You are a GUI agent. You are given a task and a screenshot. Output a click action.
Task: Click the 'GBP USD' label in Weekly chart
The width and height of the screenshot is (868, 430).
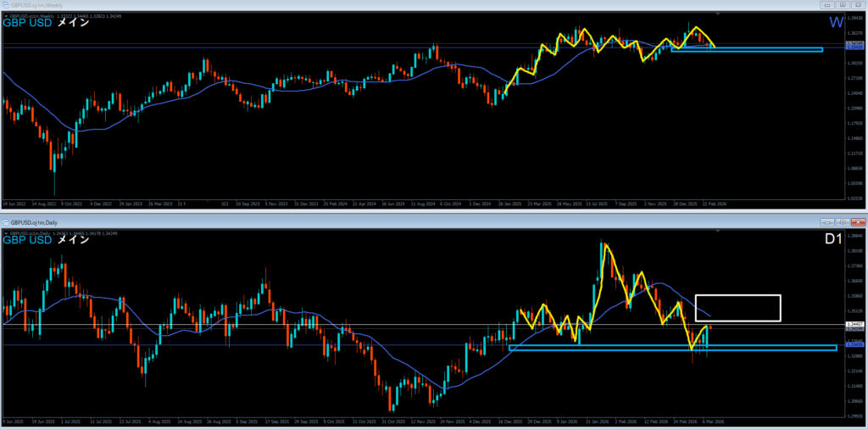coord(27,23)
